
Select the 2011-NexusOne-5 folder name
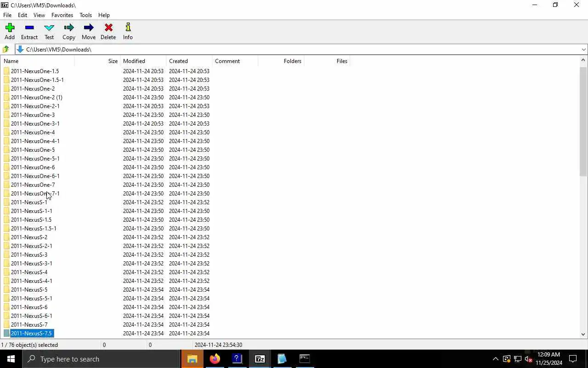(33, 150)
